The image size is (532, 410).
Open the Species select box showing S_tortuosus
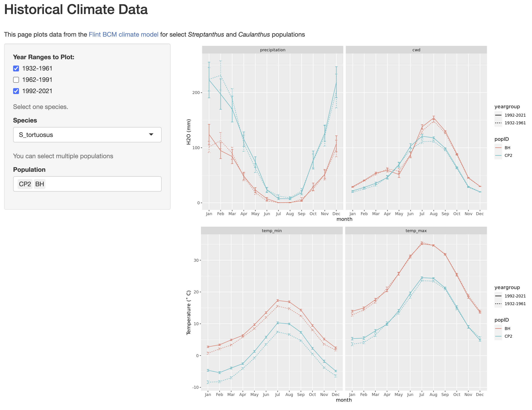click(x=83, y=135)
